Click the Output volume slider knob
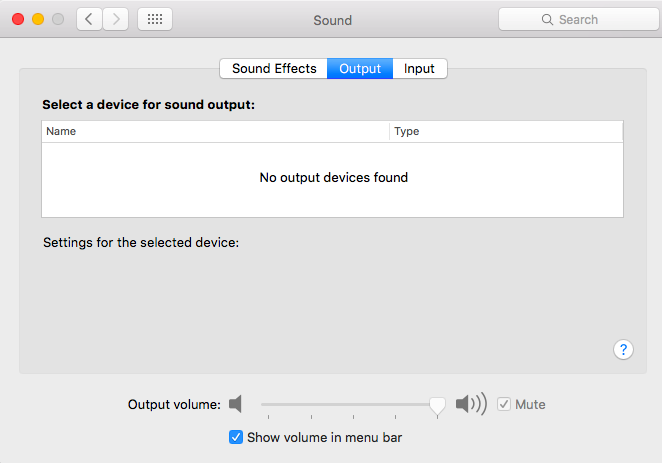 pyautogui.click(x=437, y=404)
